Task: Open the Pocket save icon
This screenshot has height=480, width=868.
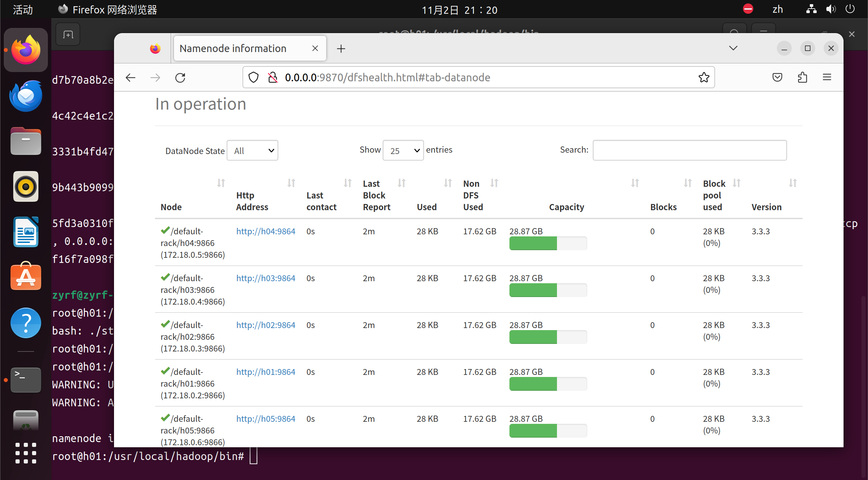Action: coord(777,78)
